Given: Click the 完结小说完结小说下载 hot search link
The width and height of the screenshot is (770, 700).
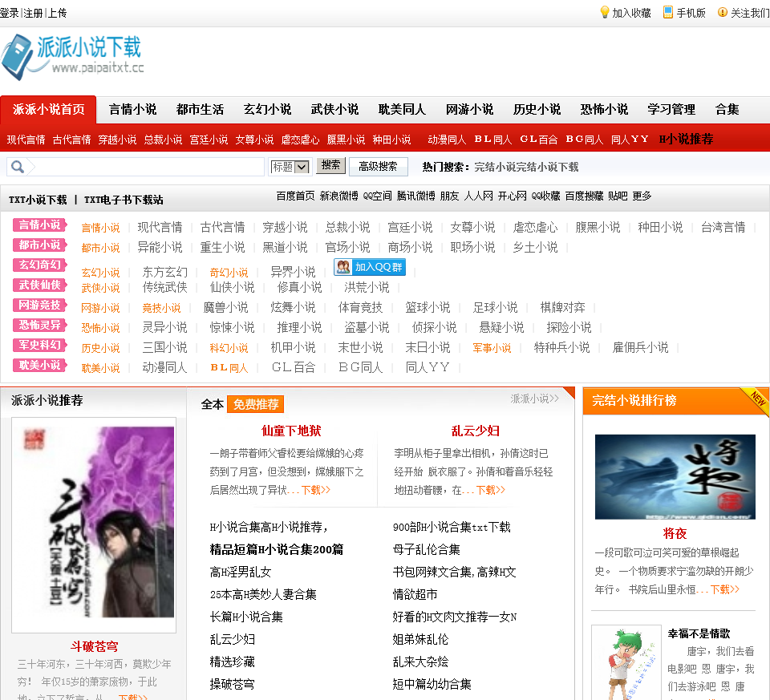Looking at the screenshot, I should 526,168.
